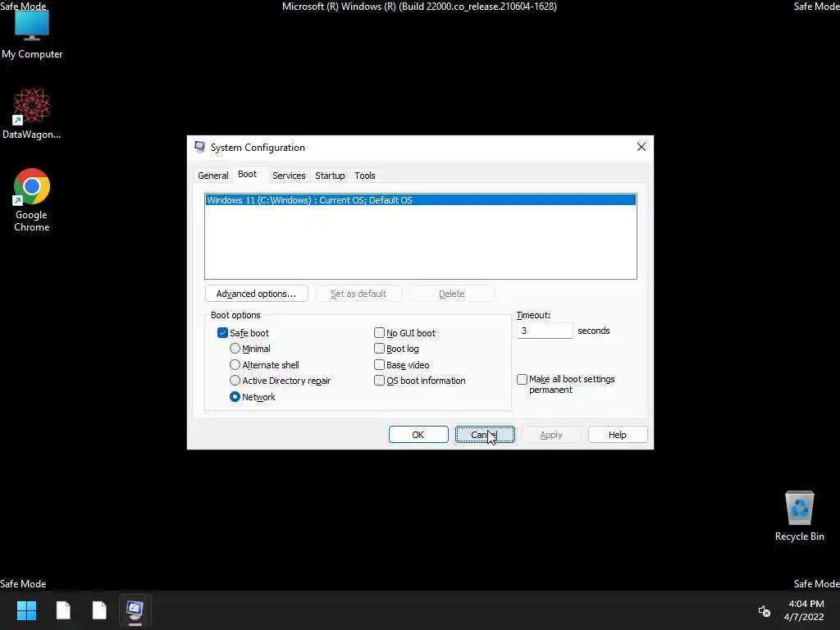Open the Tools tab
This screenshot has height=630, width=840.
click(365, 176)
